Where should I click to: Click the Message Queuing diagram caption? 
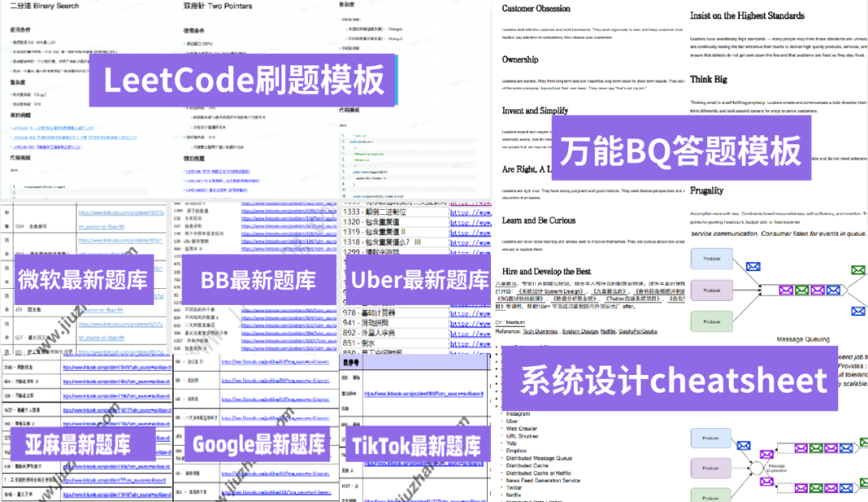(x=803, y=339)
